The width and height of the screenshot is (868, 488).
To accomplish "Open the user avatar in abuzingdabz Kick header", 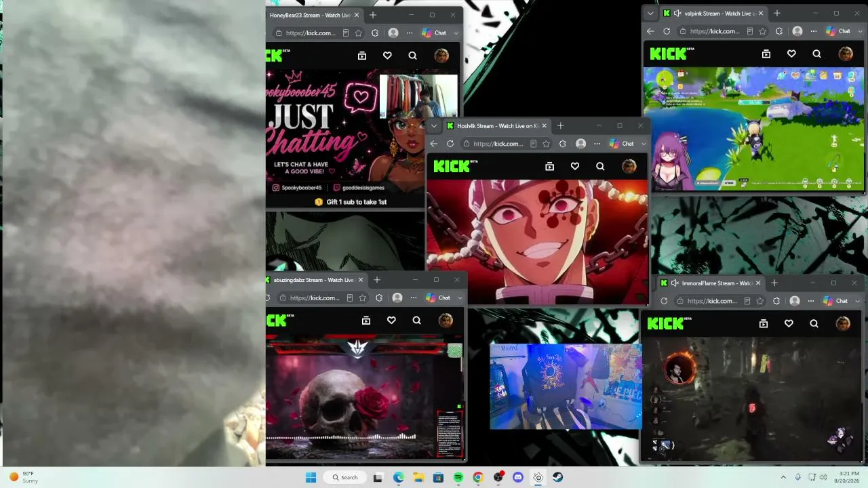I will pos(446,321).
